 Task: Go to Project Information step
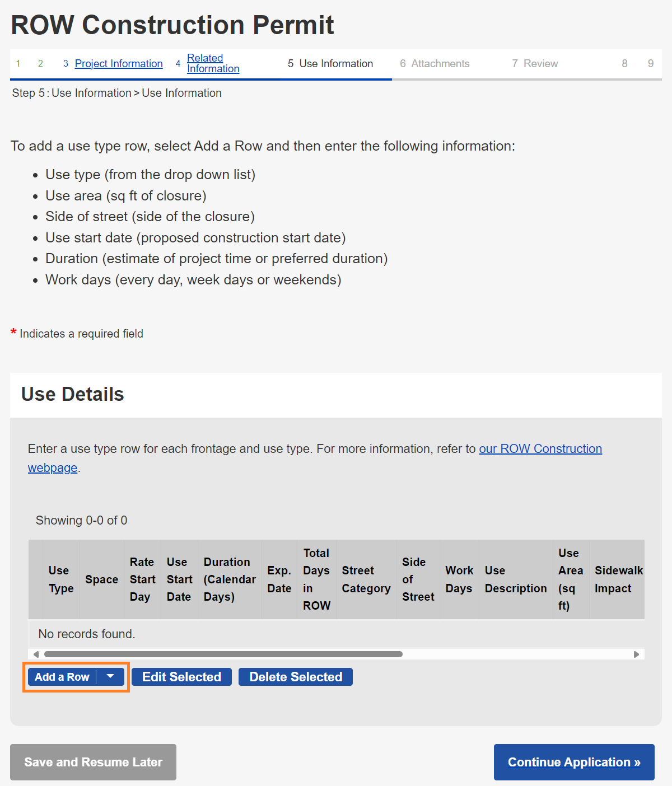pyautogui.click(x=119, y=64)
